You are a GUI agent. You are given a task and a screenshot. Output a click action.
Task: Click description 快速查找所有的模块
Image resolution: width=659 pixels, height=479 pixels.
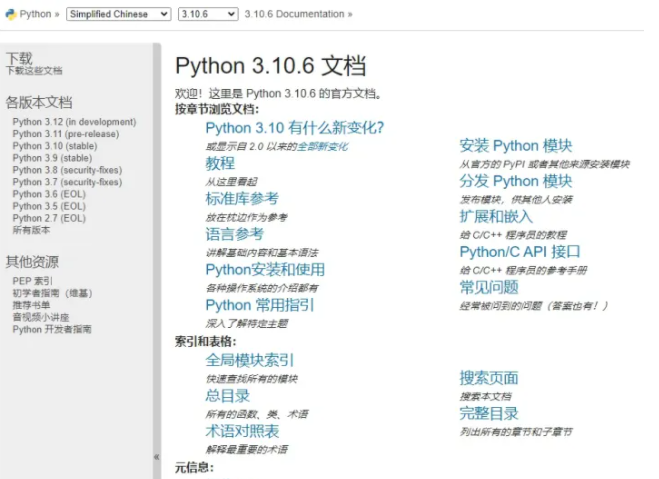pyautogui.click(x=252, y=379)
